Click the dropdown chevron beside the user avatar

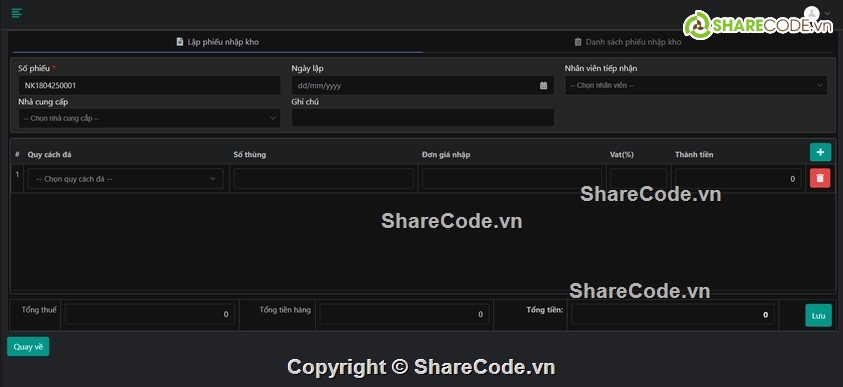(827, 14)
